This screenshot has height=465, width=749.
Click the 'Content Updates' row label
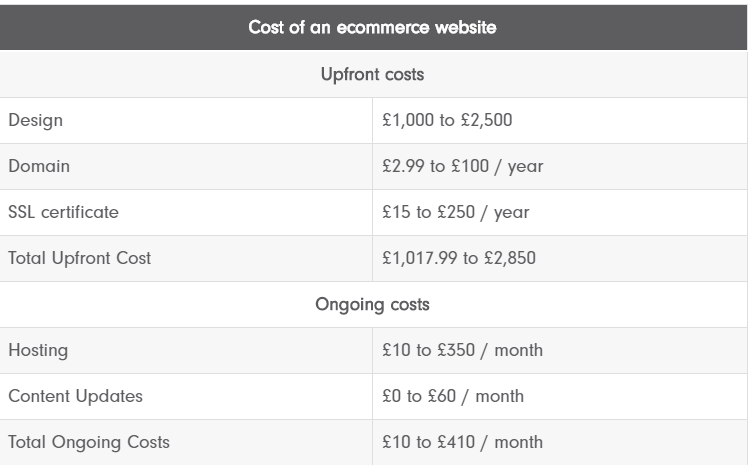pyautogui.click(x=75, y=396)
